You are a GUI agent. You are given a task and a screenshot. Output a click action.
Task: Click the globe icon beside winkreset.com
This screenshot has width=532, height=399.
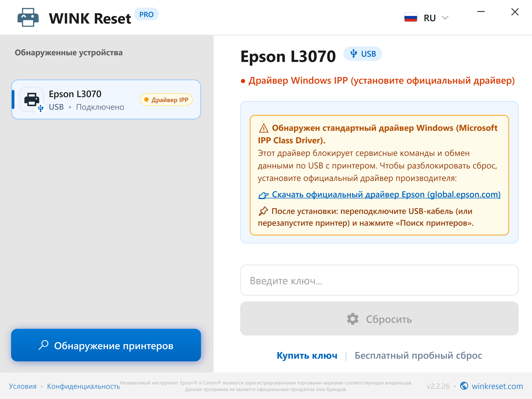[464, 386]
